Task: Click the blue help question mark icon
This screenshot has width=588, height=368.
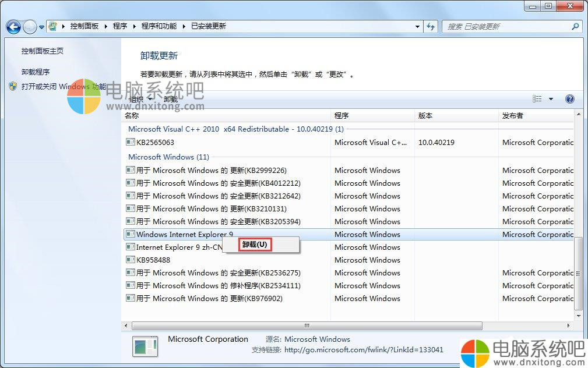Action: (569, 99)
